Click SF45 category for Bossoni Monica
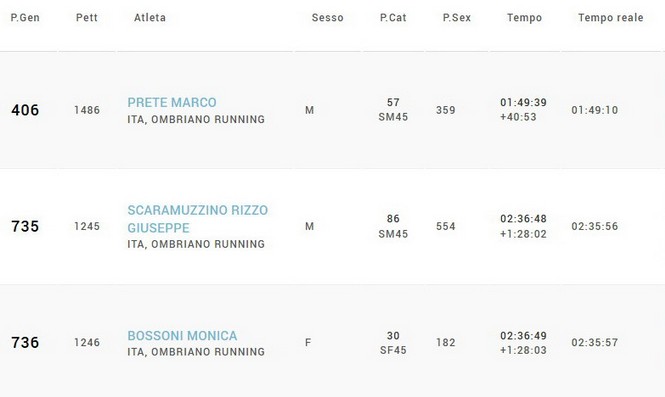Screen dimensions: 665x397 pos(393,350)
